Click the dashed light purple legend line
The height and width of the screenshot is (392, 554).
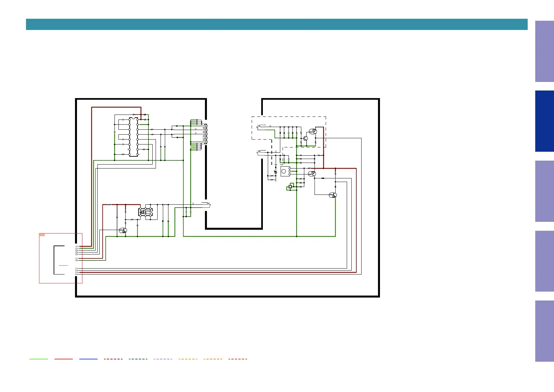pos(163,359)
